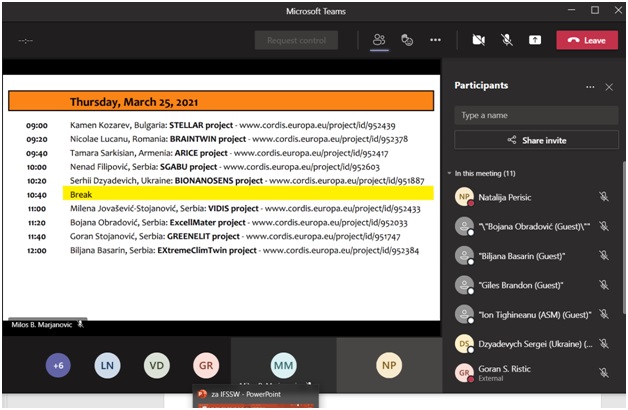Click the 'Type a name' search field

coord(536,115)
